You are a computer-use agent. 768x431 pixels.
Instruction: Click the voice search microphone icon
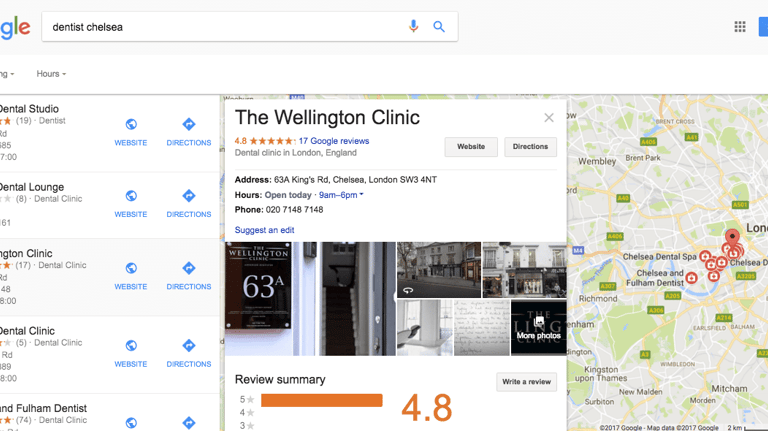click(x=413, y=26)
